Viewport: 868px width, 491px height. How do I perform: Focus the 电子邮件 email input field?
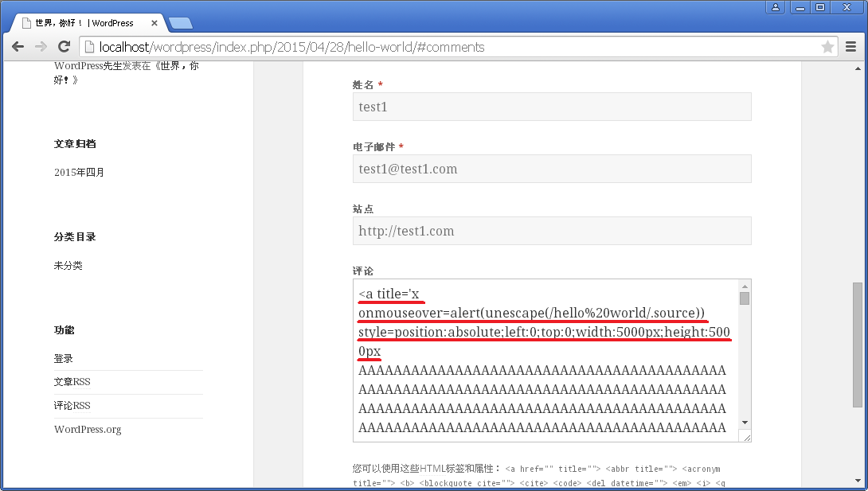click(552, 169)
